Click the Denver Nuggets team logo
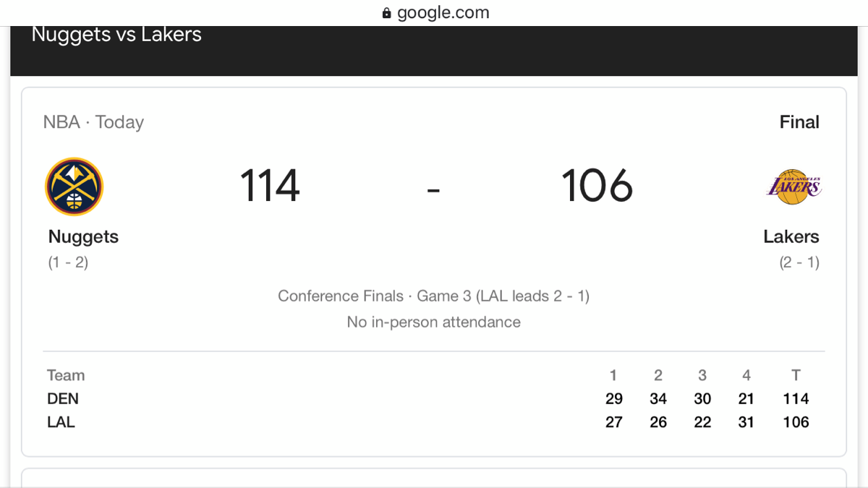Screen dimensions: 868x488 click(75, 187)
